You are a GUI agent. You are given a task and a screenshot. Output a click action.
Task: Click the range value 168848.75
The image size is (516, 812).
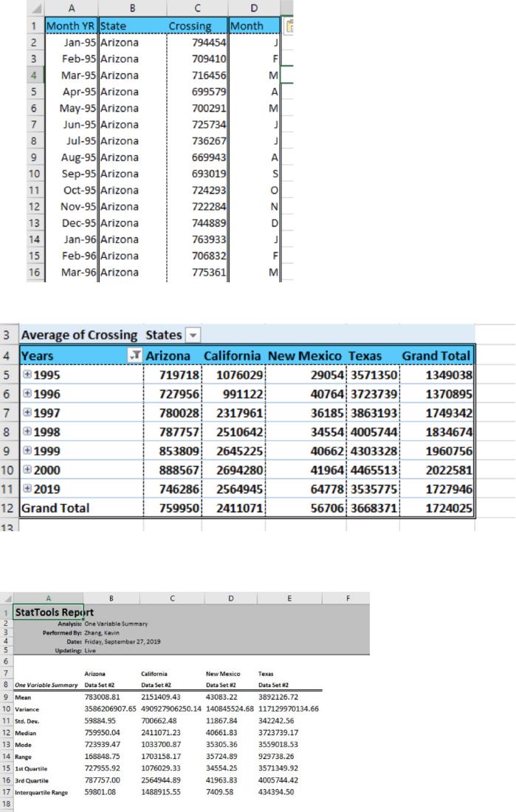pyautogui.click(x=102, y=757)
